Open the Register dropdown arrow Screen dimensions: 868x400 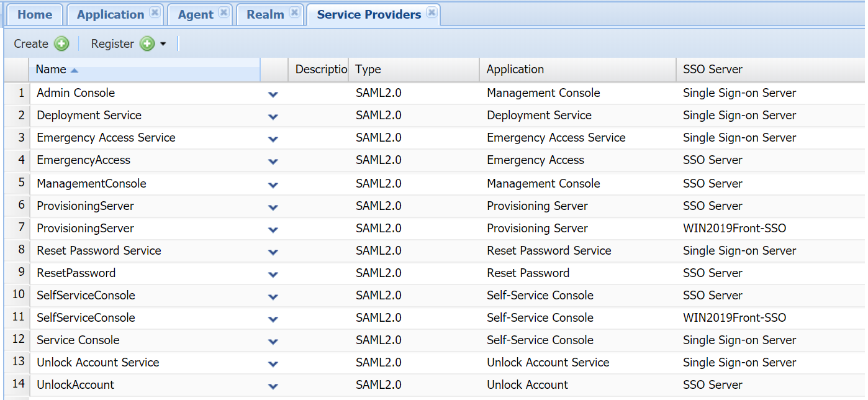[163, 44]
